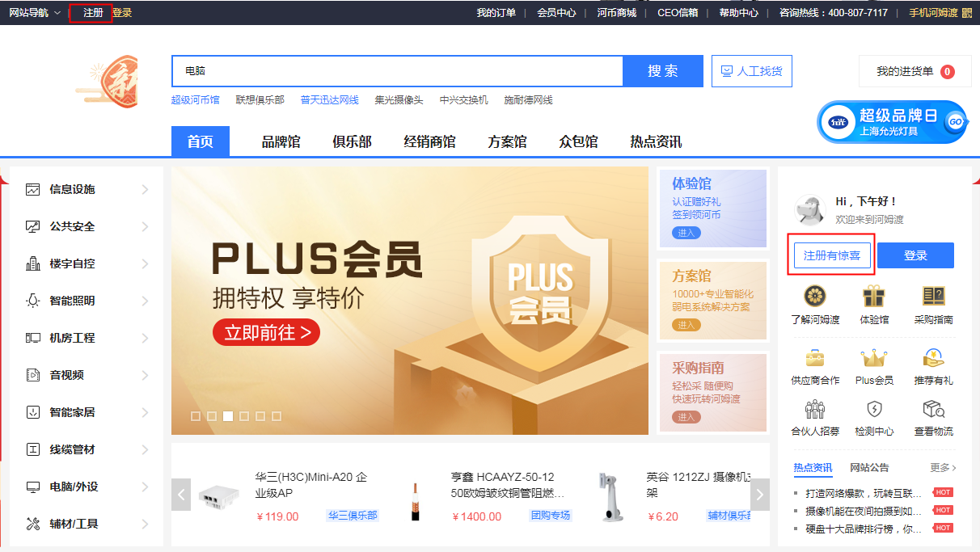Open the 查看物流 package icon
Screen dimensions: 980x552
click(x=934, y=409)
